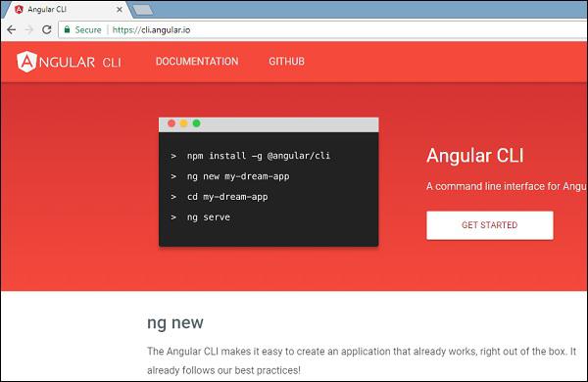This screenshot has width=588, height=382.
Task: Click the 'ng new' section heading
Action: (x=175, y=323)
